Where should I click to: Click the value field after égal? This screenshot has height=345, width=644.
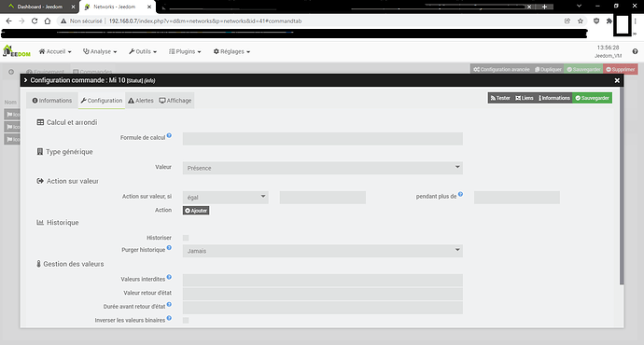pyautogui.click(x=323, y=198)
